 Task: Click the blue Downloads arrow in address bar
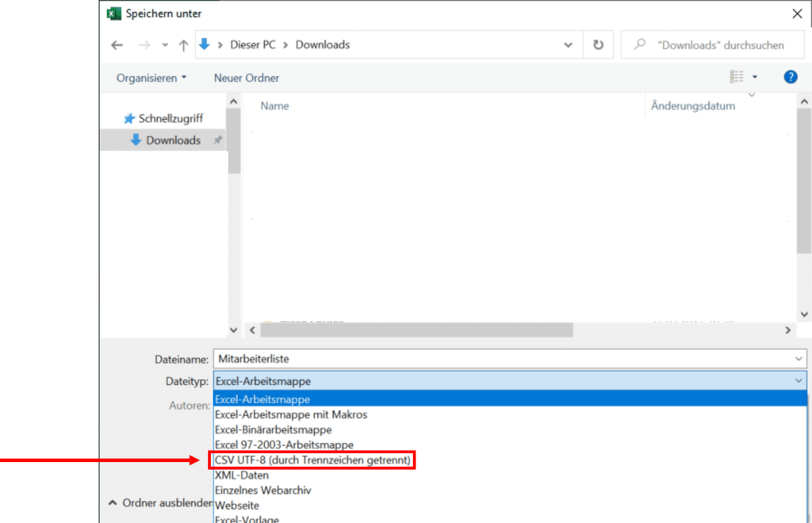[x=205, y=44]
